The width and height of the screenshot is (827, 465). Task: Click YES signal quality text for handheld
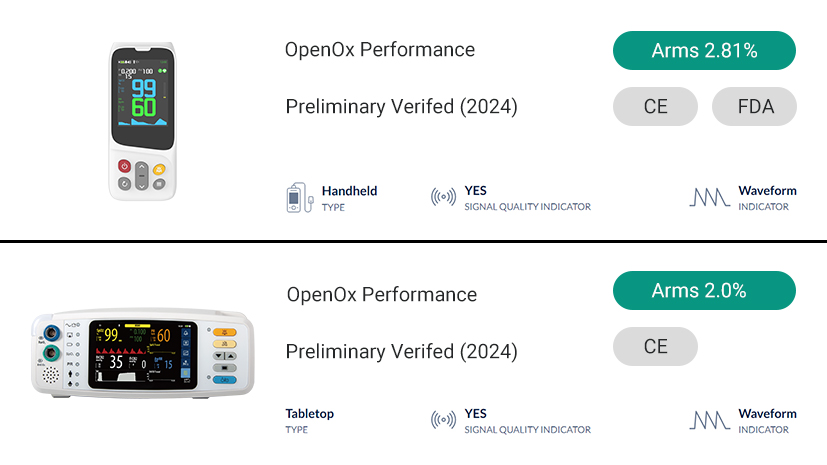pos(476,191)
